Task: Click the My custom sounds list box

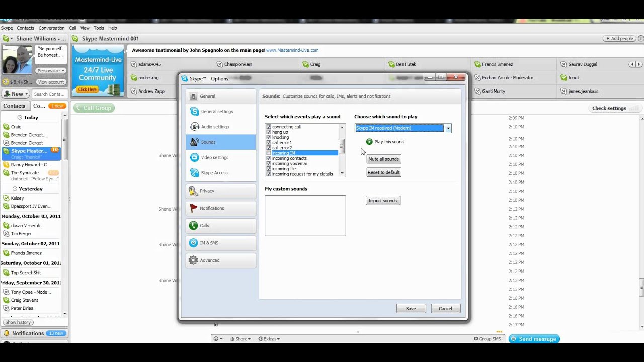Action: click(x=305, y=216)
